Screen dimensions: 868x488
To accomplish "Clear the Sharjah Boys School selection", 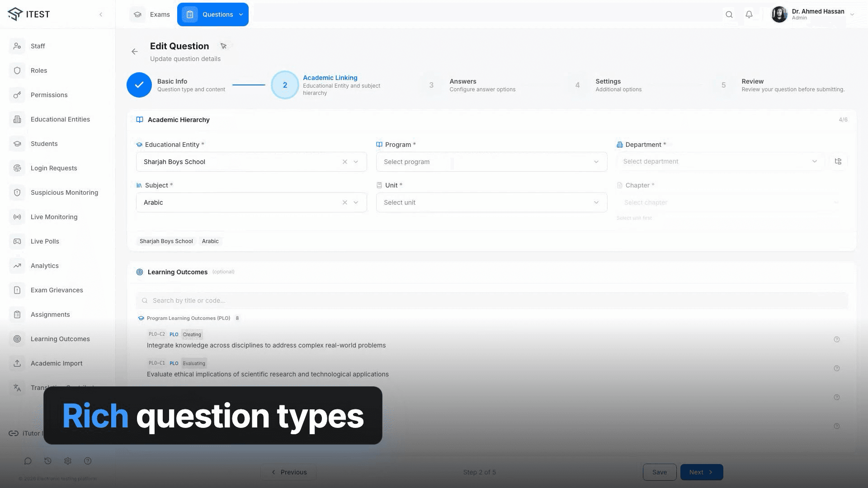I will 345,162.
